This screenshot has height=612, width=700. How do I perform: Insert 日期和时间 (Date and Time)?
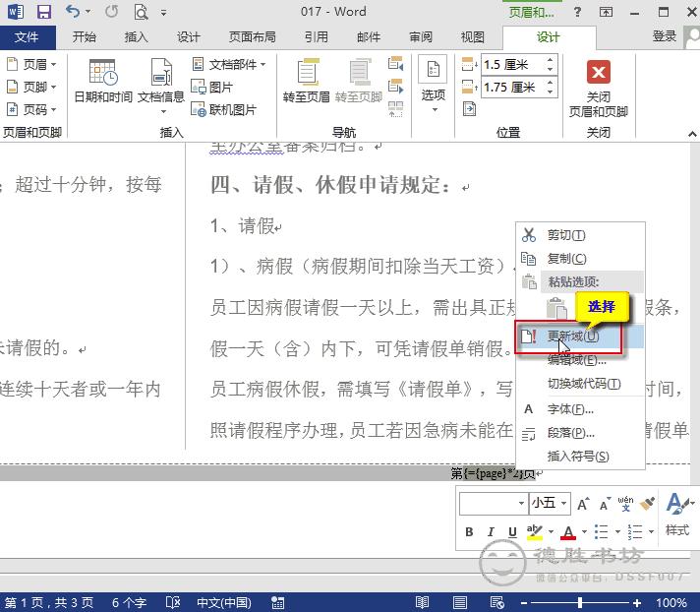[x=103, y=81]
